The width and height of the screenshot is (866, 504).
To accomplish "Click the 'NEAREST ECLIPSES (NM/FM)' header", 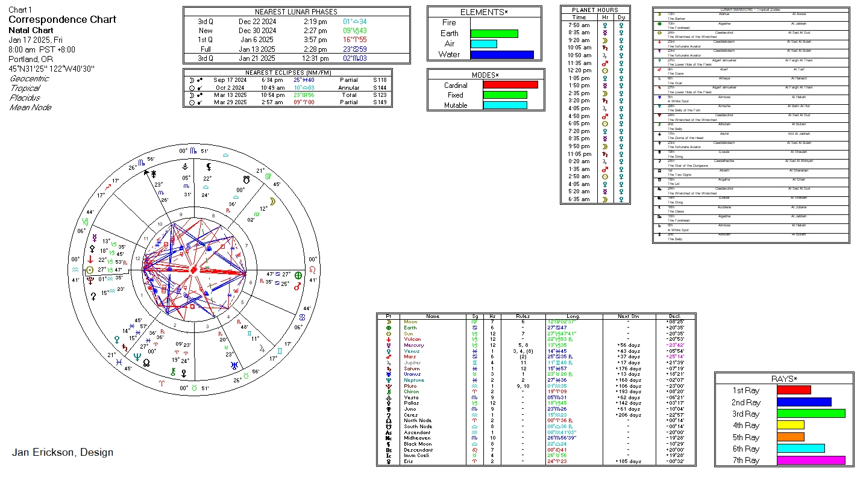I will [288, 72].
